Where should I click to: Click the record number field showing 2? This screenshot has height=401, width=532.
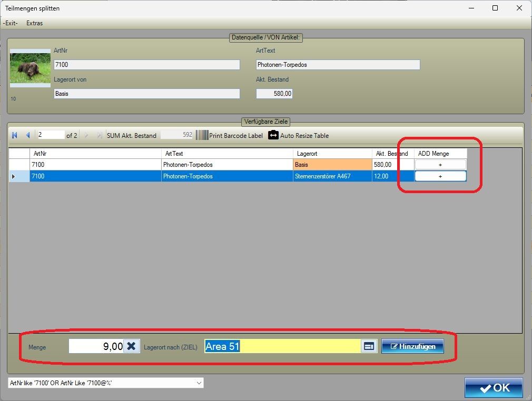(x=51, y=135)
